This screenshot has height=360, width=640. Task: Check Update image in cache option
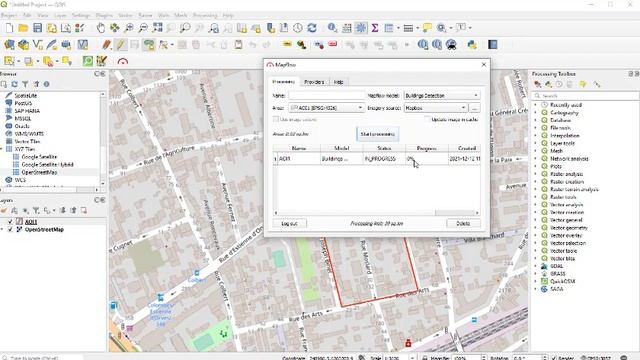(x=427, y=119)
